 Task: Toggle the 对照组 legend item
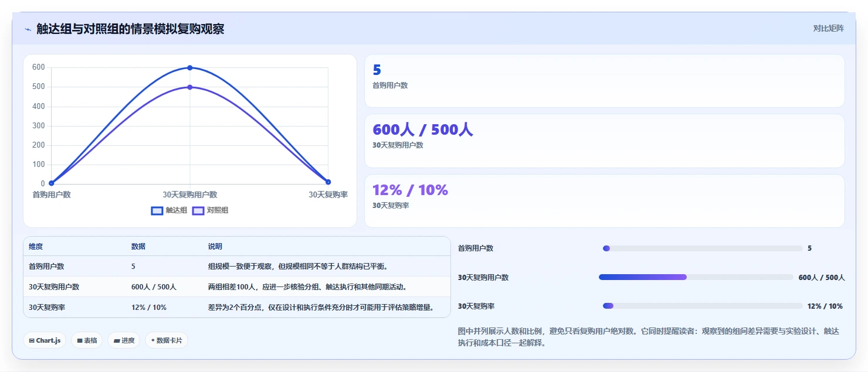pos(211,210)
